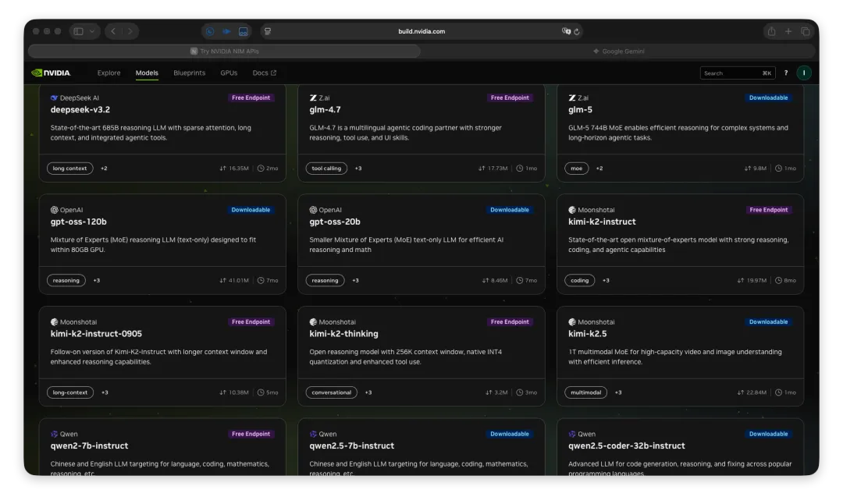This screenshot has width=843, height=504.
Task: Open the glm-5 model title
Action: (x=580, y=109)
